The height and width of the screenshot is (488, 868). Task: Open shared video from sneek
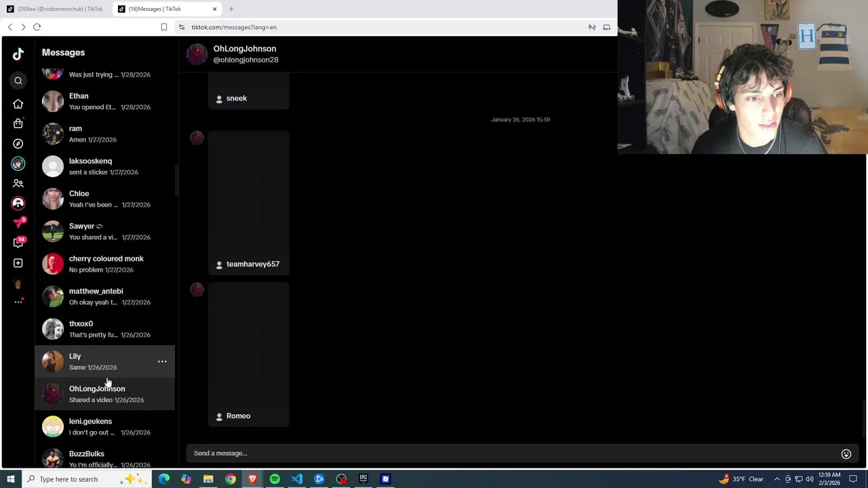(249, 91)
